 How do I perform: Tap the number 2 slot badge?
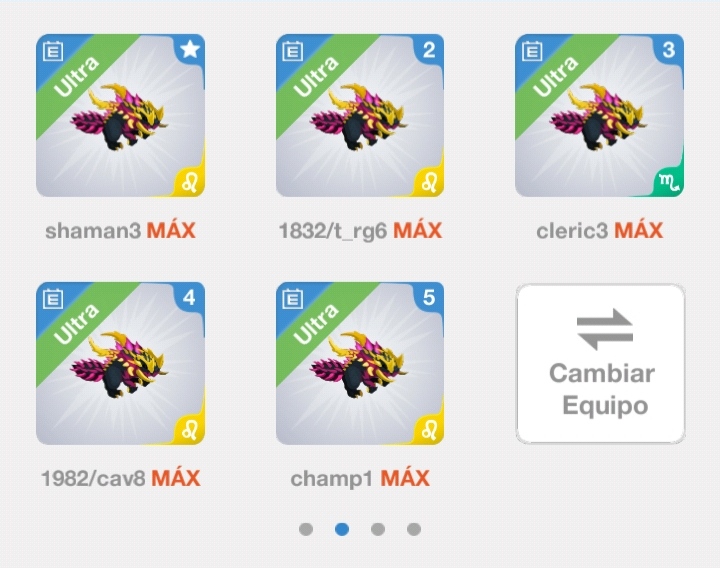point(429,50)
